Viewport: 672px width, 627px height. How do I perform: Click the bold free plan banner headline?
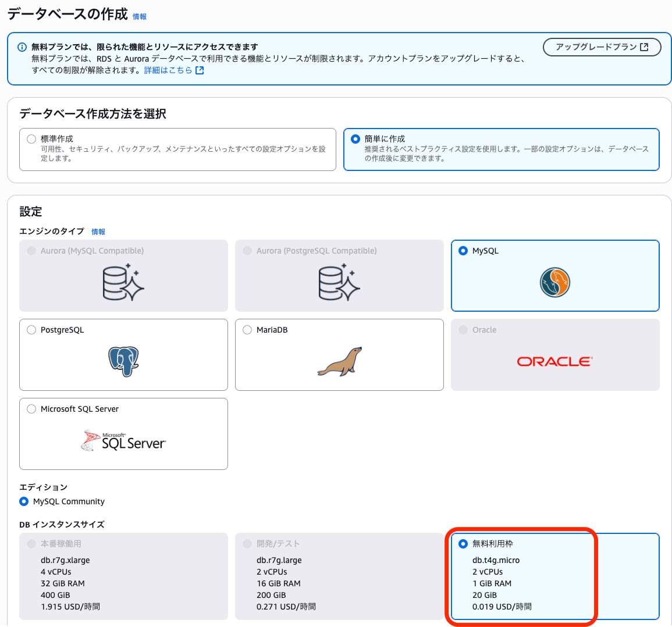pyautogui.click(x=145, y=47)
